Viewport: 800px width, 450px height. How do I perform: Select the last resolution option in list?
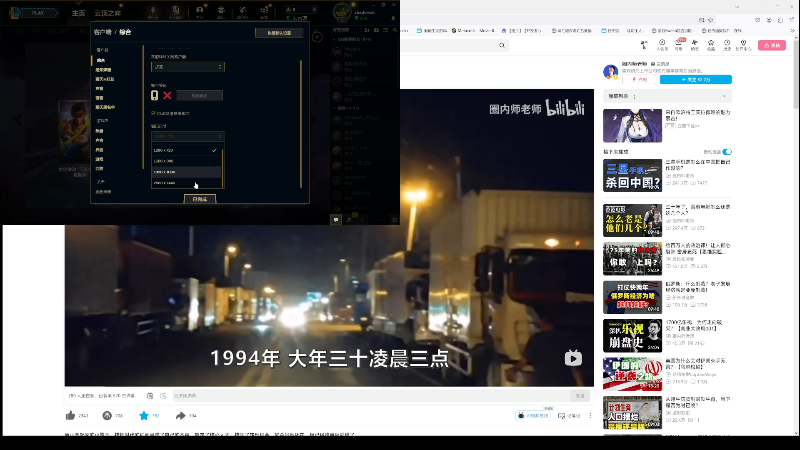[186, 183]
